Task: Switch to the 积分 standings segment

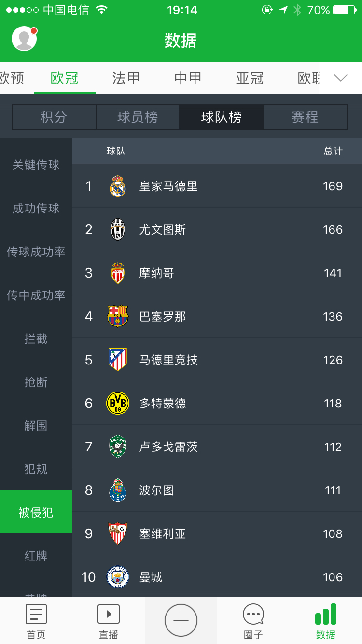Action: [x=54, y=117]
